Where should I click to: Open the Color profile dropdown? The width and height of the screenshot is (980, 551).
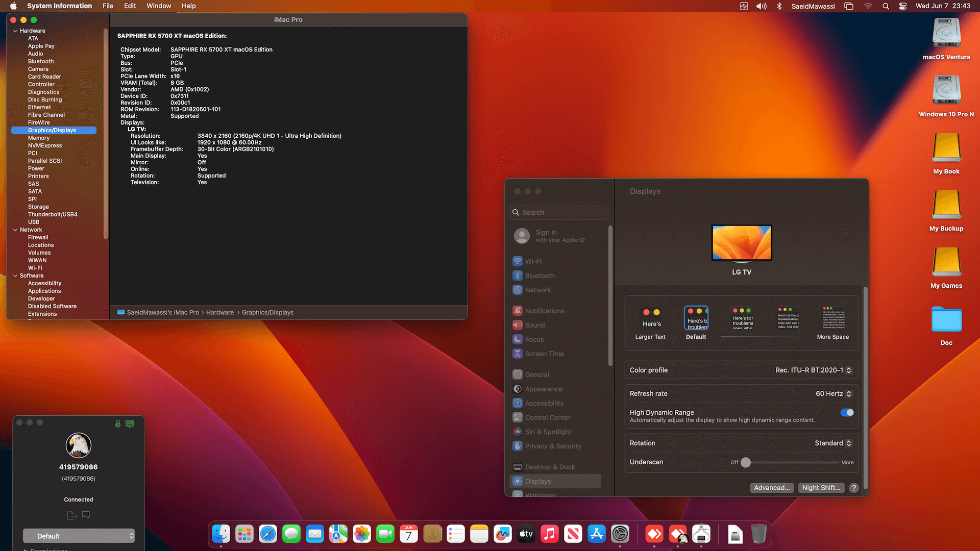tap(814, 370)
